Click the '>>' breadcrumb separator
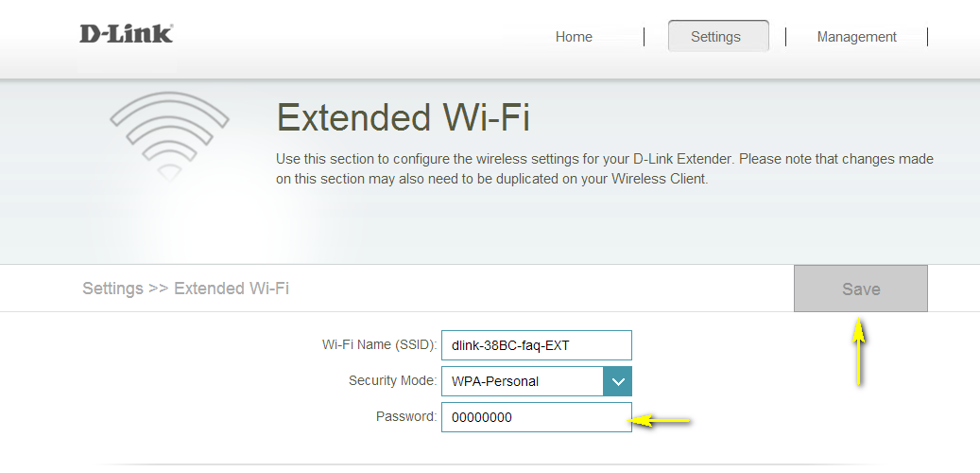This screenshot has width=980, height=473. (159, 289)
